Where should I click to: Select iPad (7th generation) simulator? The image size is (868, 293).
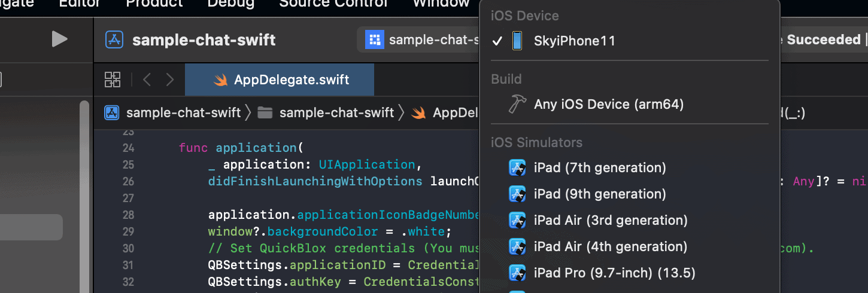pyautogui.click(x=629, y=168)
